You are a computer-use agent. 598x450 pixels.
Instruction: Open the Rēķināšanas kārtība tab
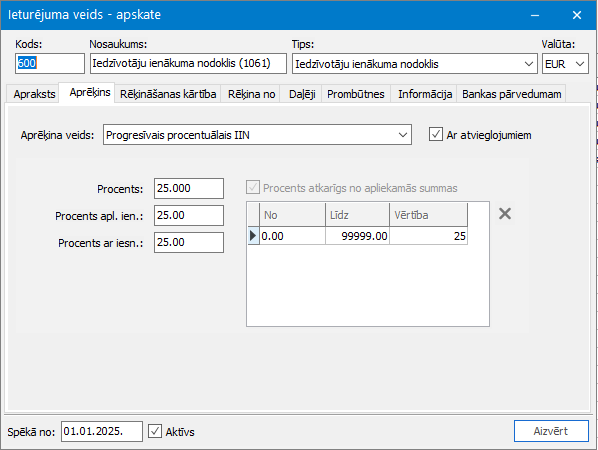168,94
